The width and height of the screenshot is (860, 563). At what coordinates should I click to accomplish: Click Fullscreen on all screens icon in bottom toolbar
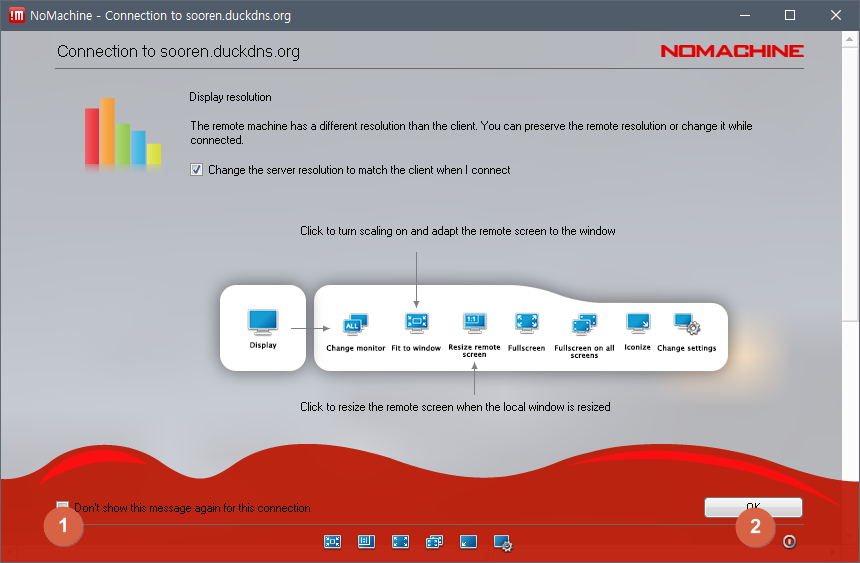click(434, 542)
